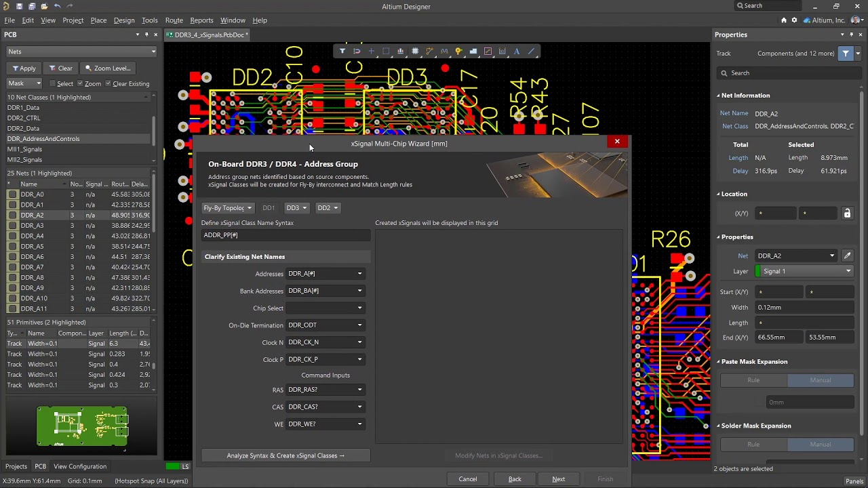868x488 pixels.
Task: Switch to the View Configuration tab
Action: (x=80, y=466)
